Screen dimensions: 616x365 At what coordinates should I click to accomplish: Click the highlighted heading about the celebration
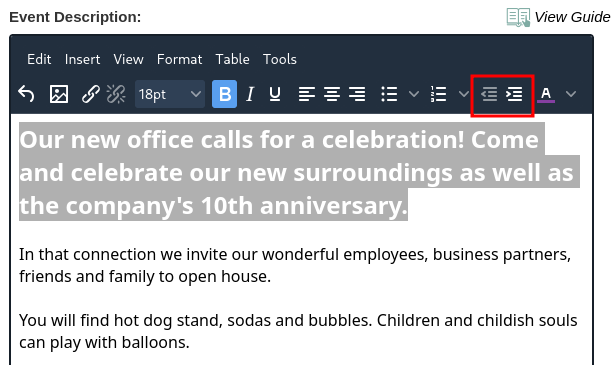click(x=299, y=172)
